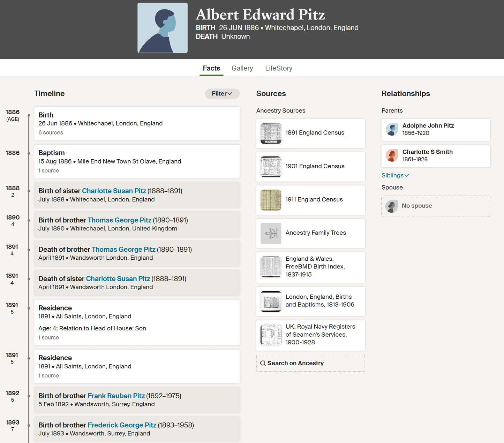Switch to the Gallery tab

(x=242, y=68)
